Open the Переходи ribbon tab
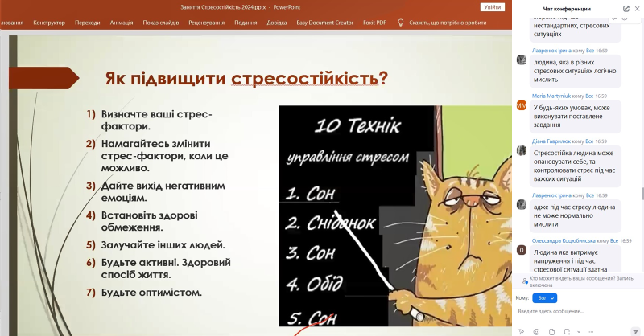The height and width of the screenshot is (336, 644). coord(88,23)
